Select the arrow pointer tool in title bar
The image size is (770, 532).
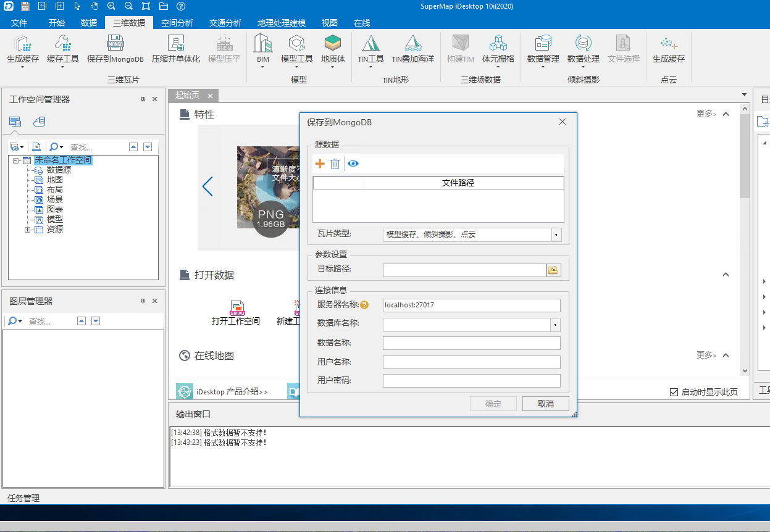[77, 7]
